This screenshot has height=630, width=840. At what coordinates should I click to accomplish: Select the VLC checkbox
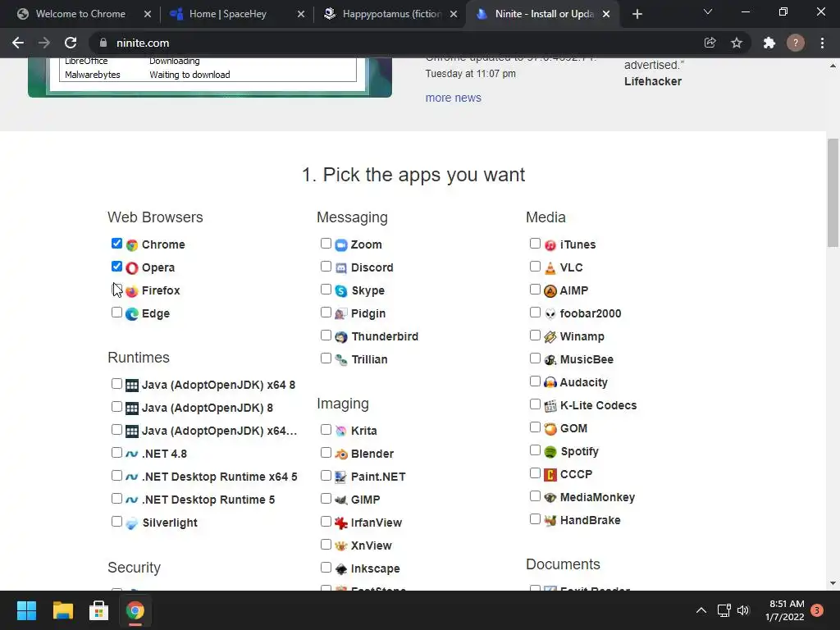coord(535,267)
